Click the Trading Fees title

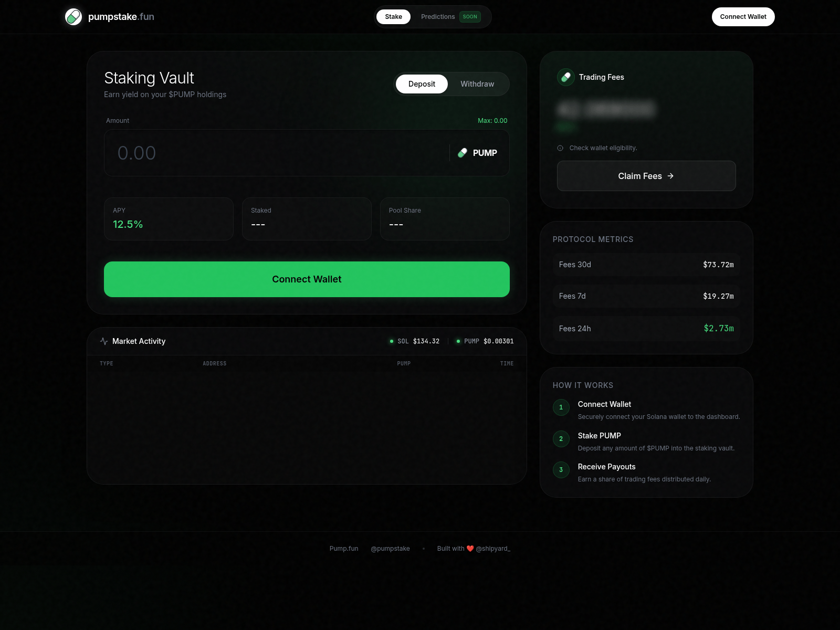pos(602,77)
